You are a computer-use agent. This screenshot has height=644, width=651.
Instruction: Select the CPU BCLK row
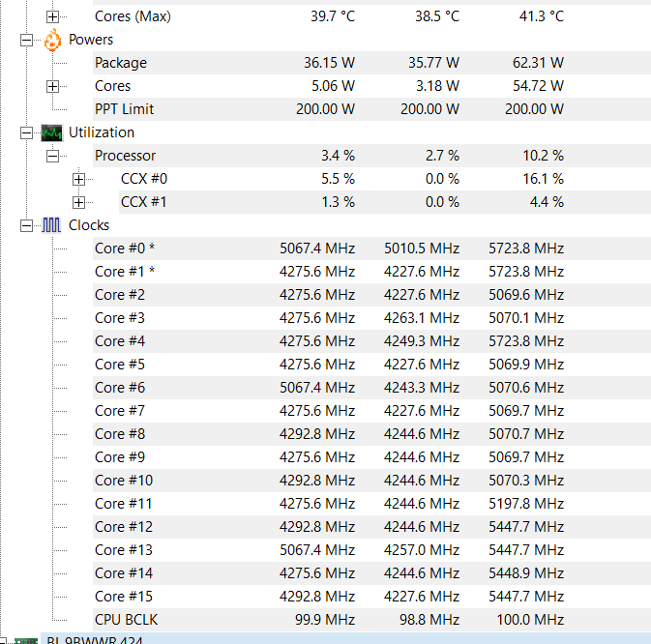coord(371,621)
